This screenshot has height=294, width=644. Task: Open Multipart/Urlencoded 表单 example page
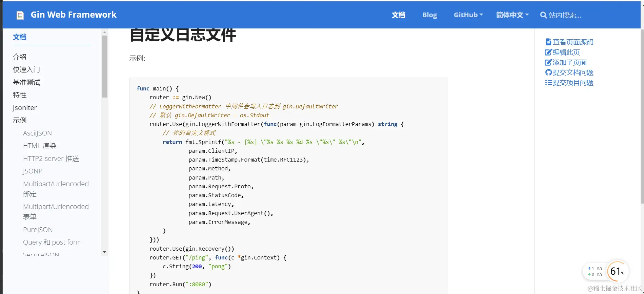click(56, 212)
